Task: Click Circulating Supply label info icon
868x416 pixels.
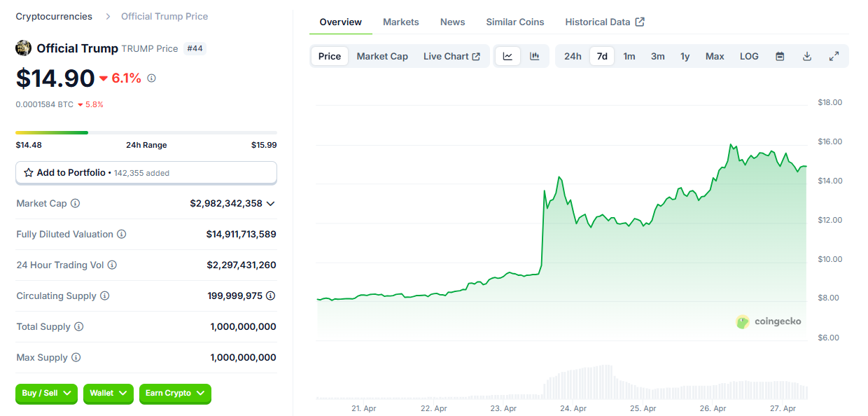Action: (x=105, y=296)
